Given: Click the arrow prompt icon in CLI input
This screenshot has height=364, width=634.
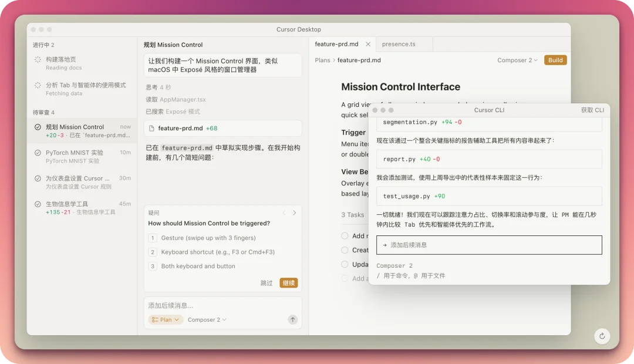Looking at the screenshot, I should coord(385,245).
